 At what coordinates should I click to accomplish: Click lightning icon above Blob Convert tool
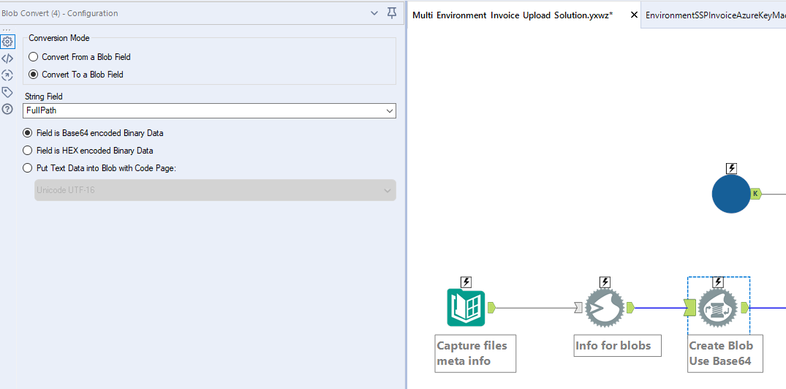point(718,282)
